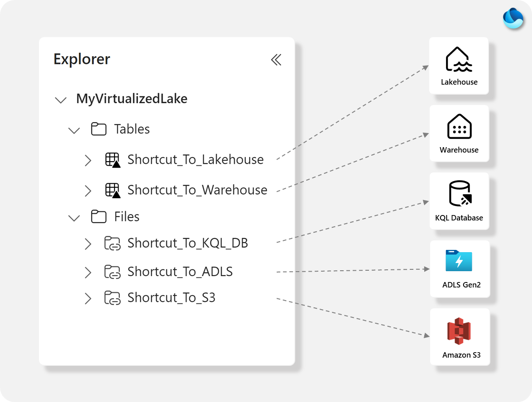Select the Tables folder label
532x402 pixels.
coord(132,129)
